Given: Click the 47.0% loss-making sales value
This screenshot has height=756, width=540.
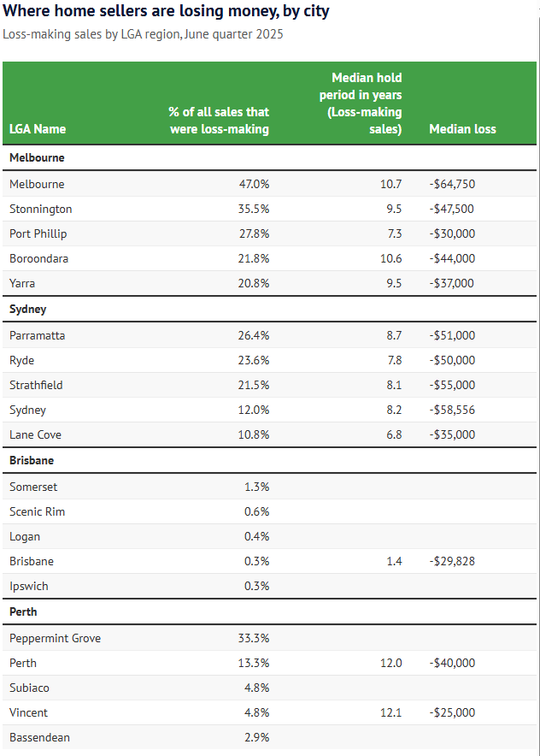Looking at the screenshot, I should (x=253, y=185).
